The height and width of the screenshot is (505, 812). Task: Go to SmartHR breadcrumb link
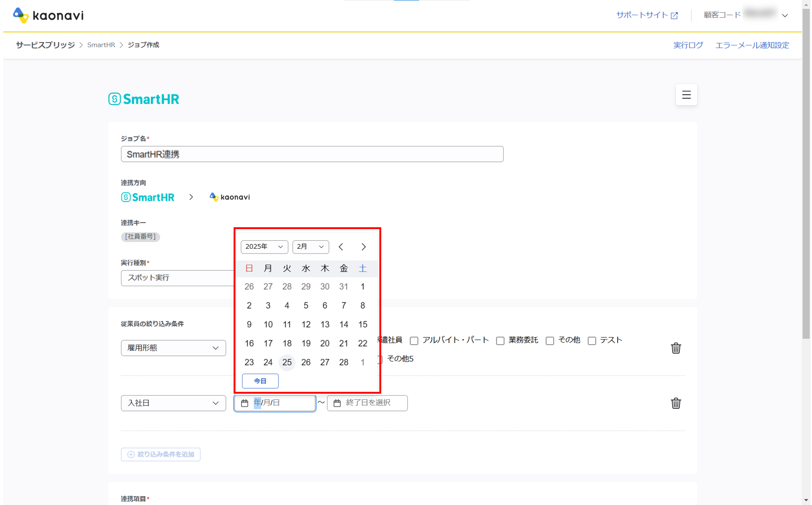tap(101, 45)
